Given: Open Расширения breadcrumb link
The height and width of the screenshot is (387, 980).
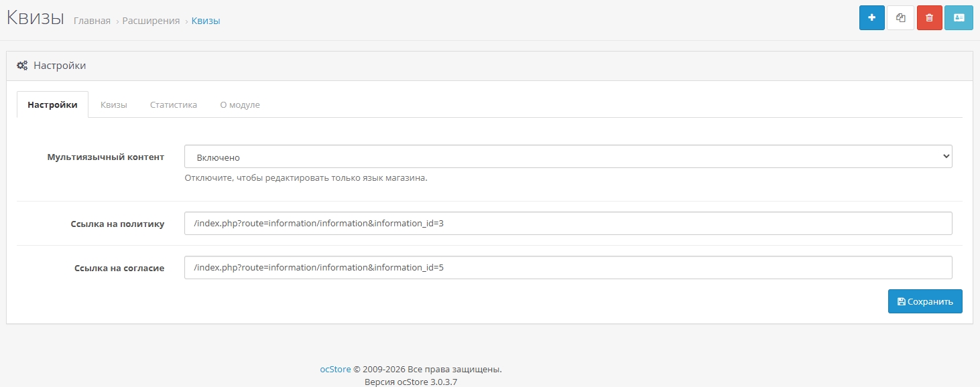Looking at the screenshot, I should 151,21.
